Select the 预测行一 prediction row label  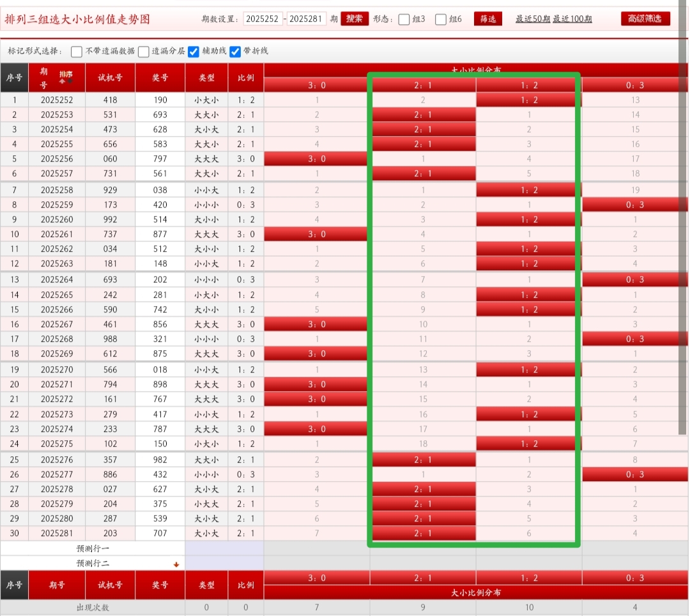[x=93, y=548]
